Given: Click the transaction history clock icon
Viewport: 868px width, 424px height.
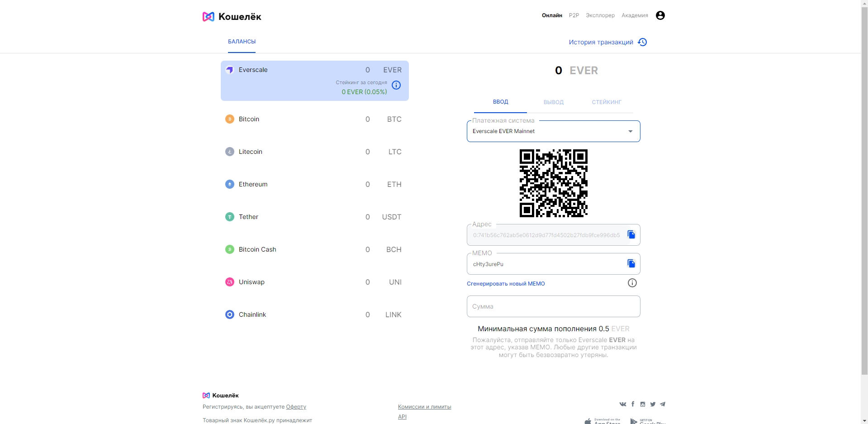Looking at the screenshot, I should pos(642,42).
